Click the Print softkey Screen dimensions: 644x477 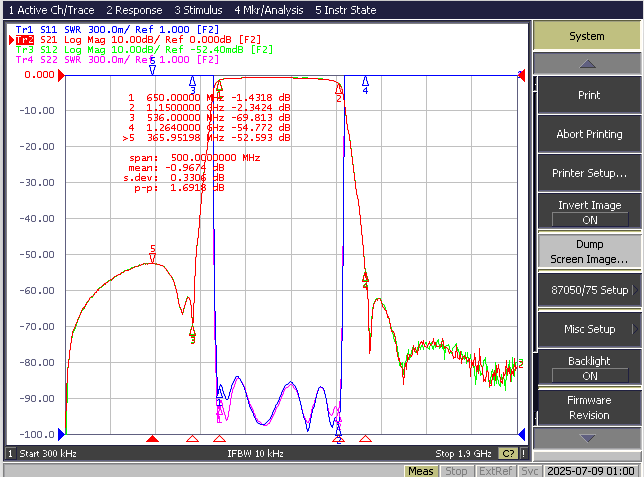pos(589,95)
